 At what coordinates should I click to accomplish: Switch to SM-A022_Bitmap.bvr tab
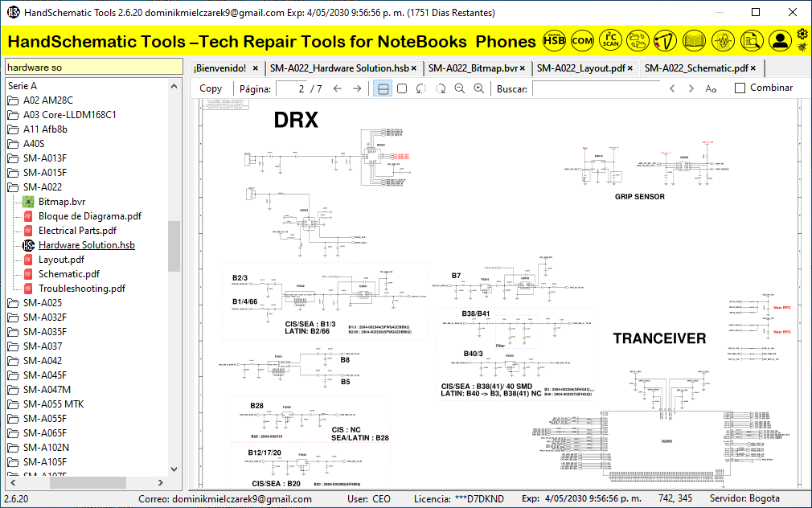tap(473, 68)
